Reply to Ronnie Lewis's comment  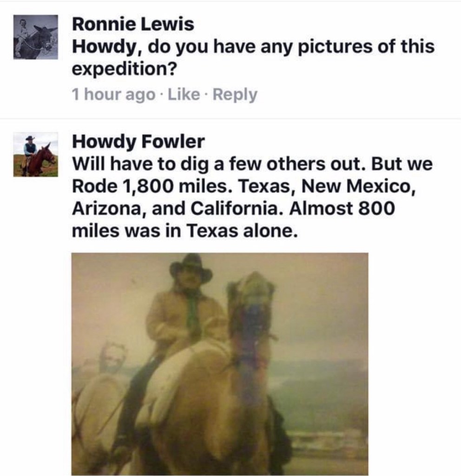(x=235, y=94)
